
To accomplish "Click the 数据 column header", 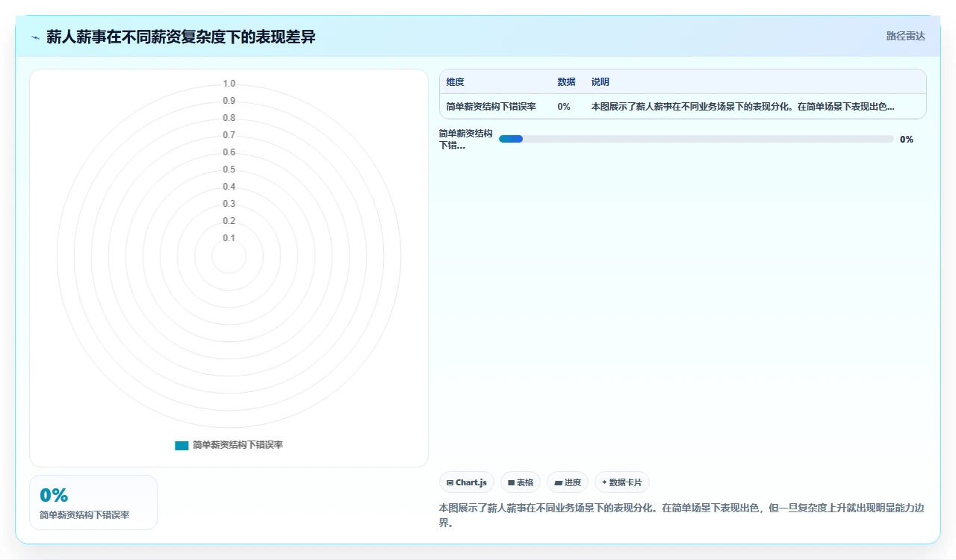I will click(x=566, y=82).
